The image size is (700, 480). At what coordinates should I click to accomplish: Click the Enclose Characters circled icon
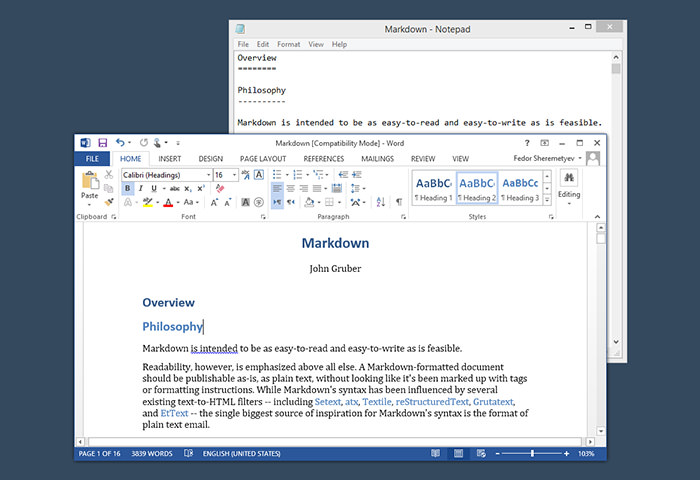click(x=259, y=202)
